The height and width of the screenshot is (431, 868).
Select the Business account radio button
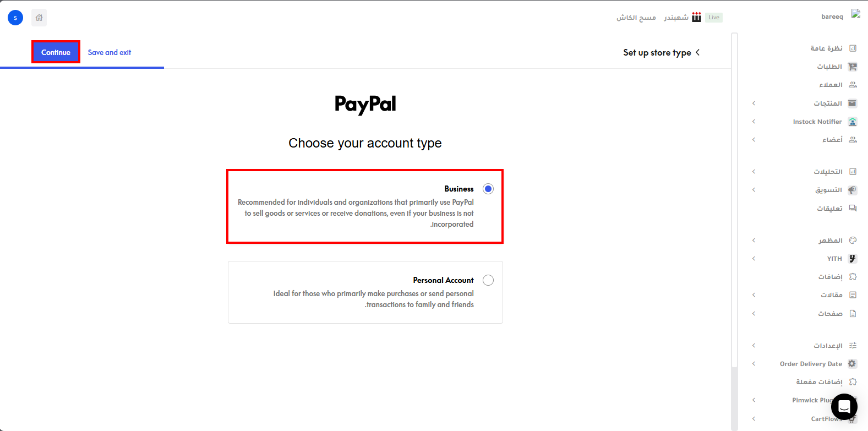[x=488, y=189]
